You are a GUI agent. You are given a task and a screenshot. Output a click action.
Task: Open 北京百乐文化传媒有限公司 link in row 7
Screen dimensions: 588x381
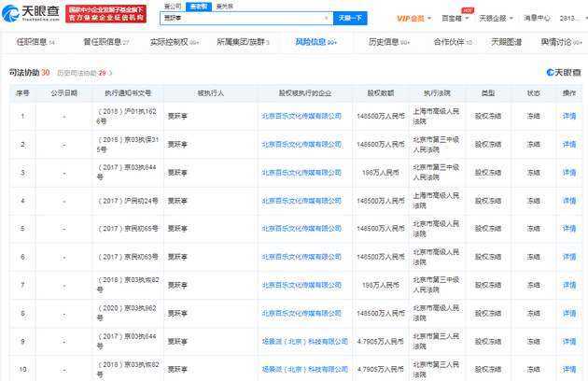(x=301, y=285)
